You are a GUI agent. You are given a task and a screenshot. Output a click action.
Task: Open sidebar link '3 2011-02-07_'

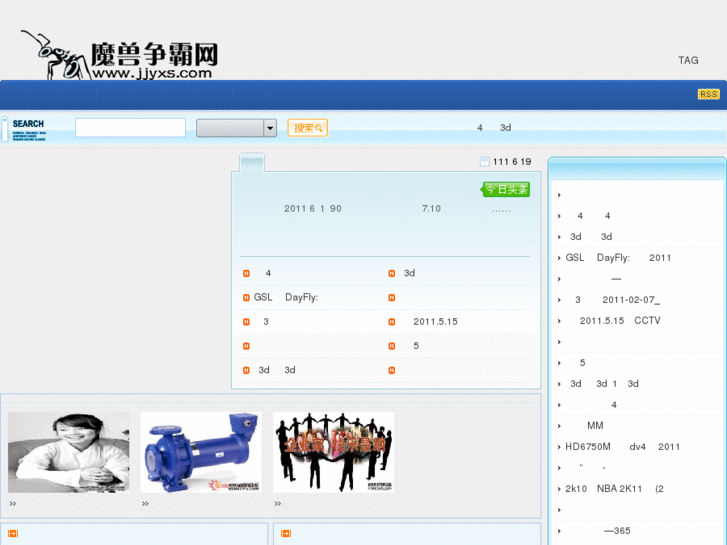617,300
